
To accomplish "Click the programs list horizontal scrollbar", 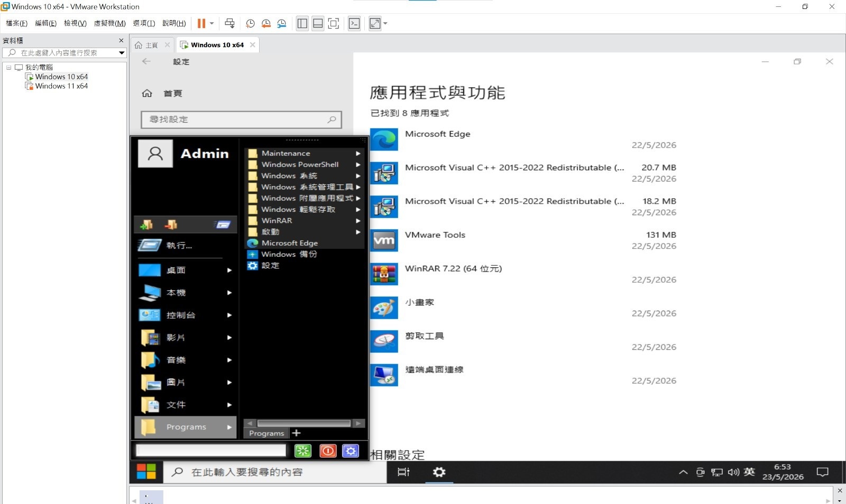I will [x=304, y=423].
